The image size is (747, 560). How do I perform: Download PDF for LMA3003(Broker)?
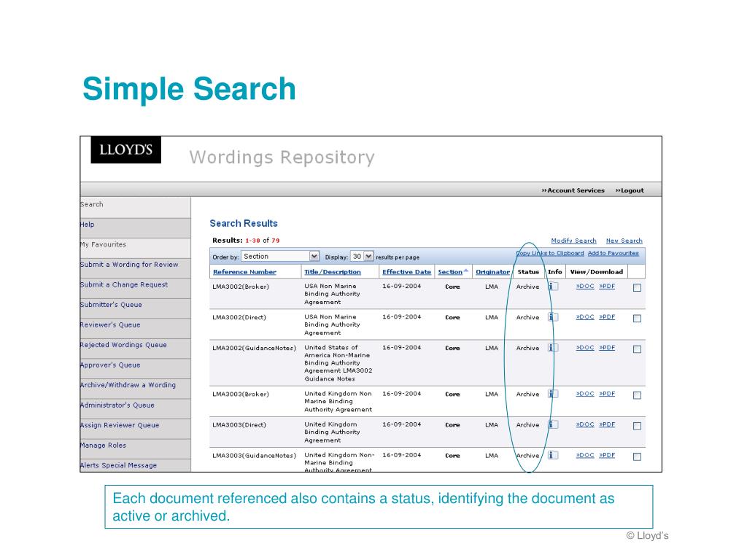point(607,394)
